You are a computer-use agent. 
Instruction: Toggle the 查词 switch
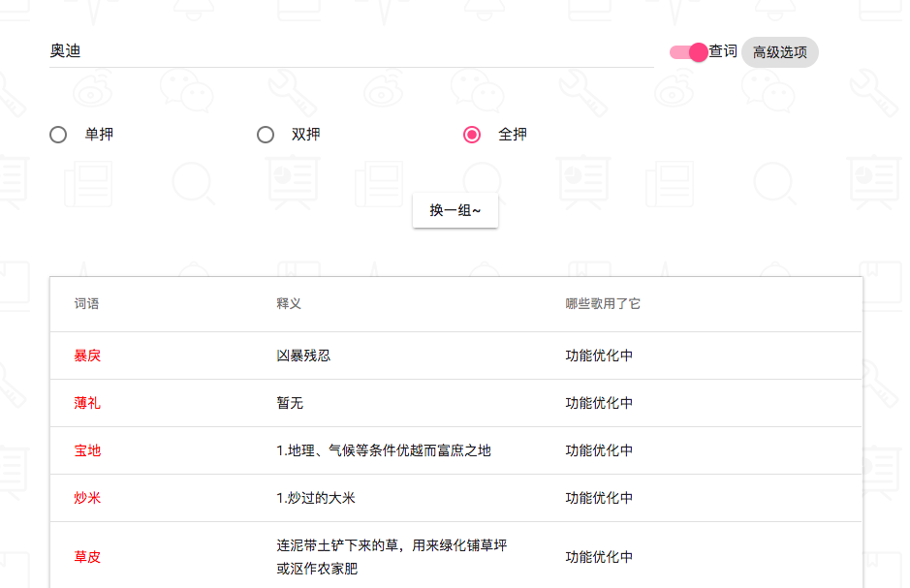click(689, 52)
